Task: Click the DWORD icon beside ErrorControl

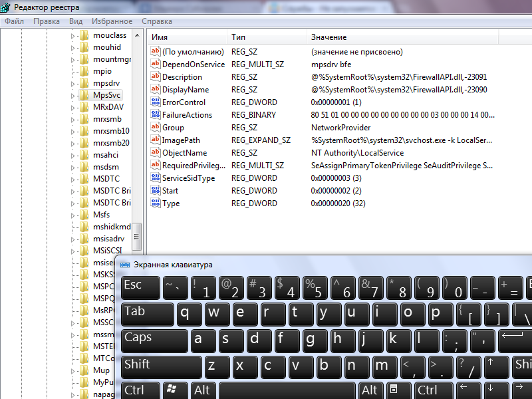Action: (x=156, y=102)
